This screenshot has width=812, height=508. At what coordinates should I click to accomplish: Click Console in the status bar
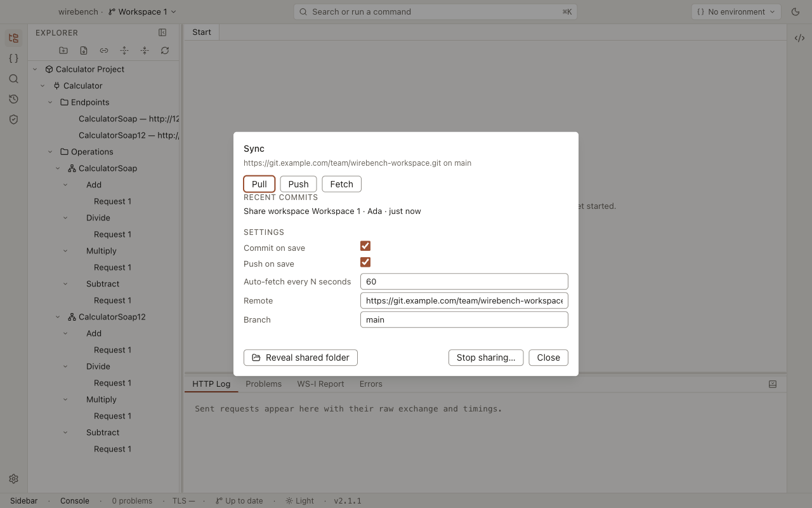(75, 501)
